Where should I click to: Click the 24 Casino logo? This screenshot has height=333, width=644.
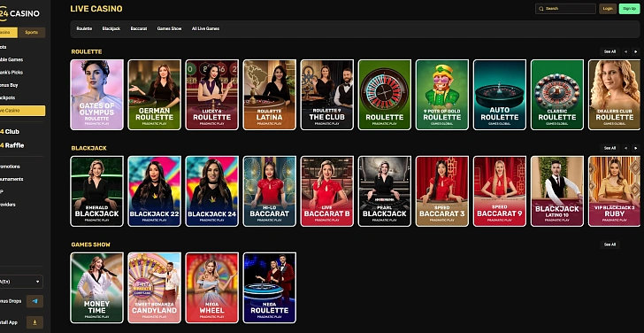coord(19,13)
